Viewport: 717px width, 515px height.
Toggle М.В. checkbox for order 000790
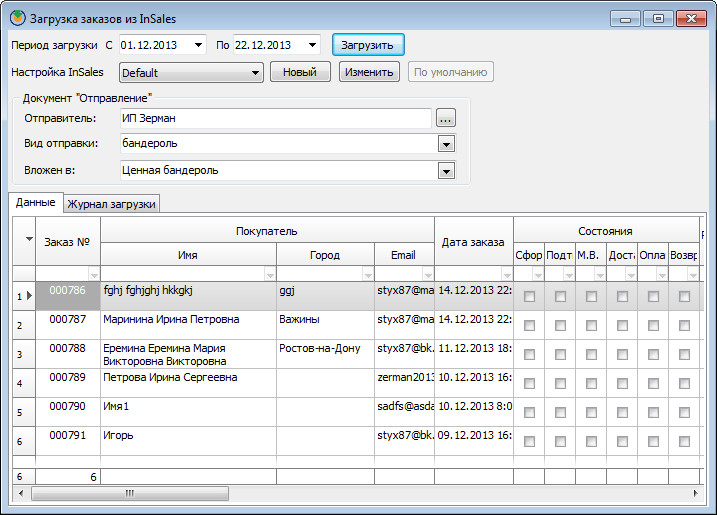point(591,412)
